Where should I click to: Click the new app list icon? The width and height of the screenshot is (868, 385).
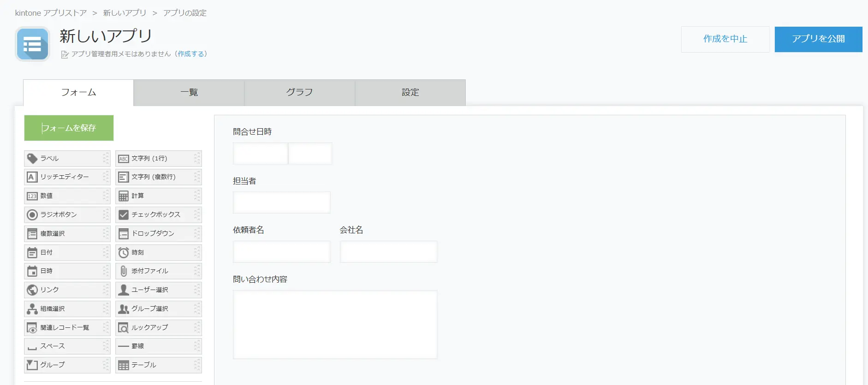tap(32, 44)
